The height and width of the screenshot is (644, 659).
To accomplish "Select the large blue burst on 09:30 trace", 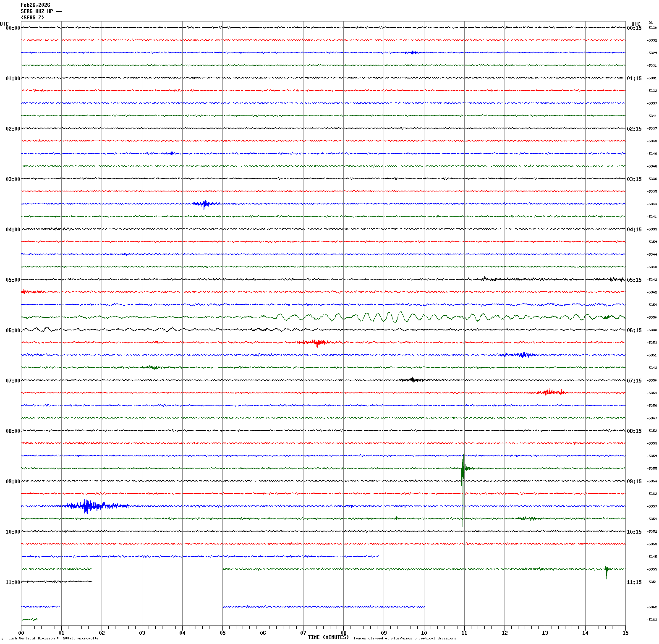I will pos(87,506).
